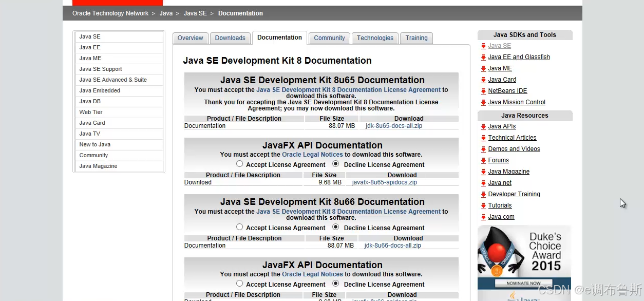Decline license for first JavaFX API Documentation
This screenshot has width=644, height=301.
click(x=336, y=164)
